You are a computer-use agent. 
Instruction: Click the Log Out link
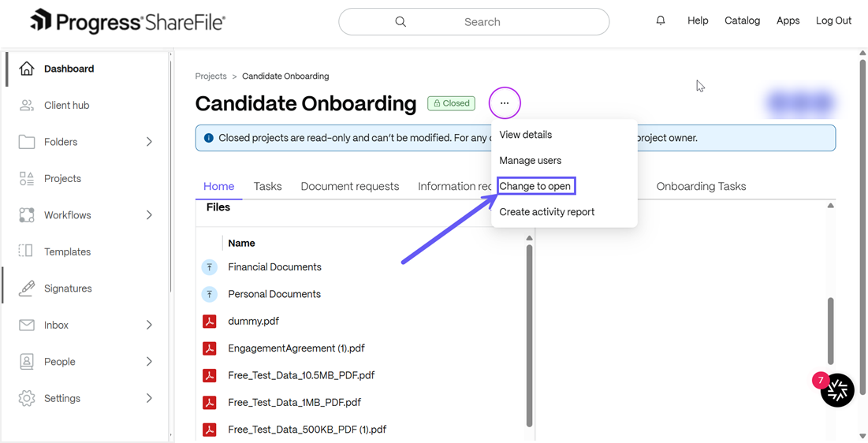(x=833, y=21)
